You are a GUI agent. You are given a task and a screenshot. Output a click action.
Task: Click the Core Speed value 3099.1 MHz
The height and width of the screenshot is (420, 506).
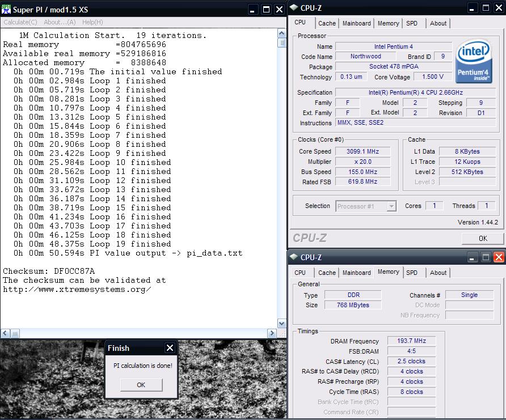tap(362, 151)
